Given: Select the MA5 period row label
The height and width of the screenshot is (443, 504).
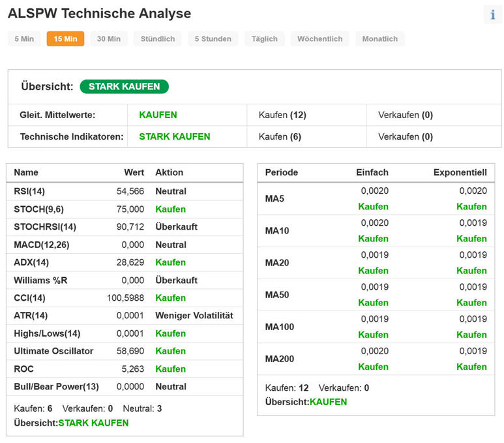Looking at the screenshot, I should point(274,199).
